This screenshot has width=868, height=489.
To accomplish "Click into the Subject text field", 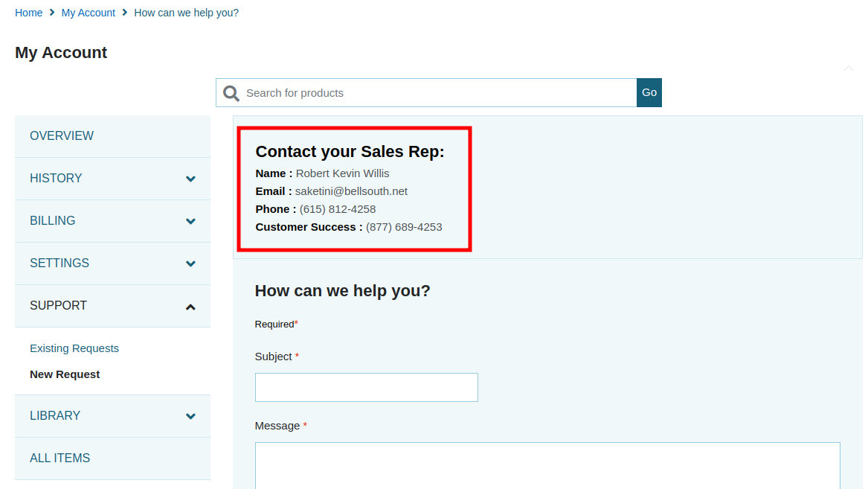I will point(366,388).
